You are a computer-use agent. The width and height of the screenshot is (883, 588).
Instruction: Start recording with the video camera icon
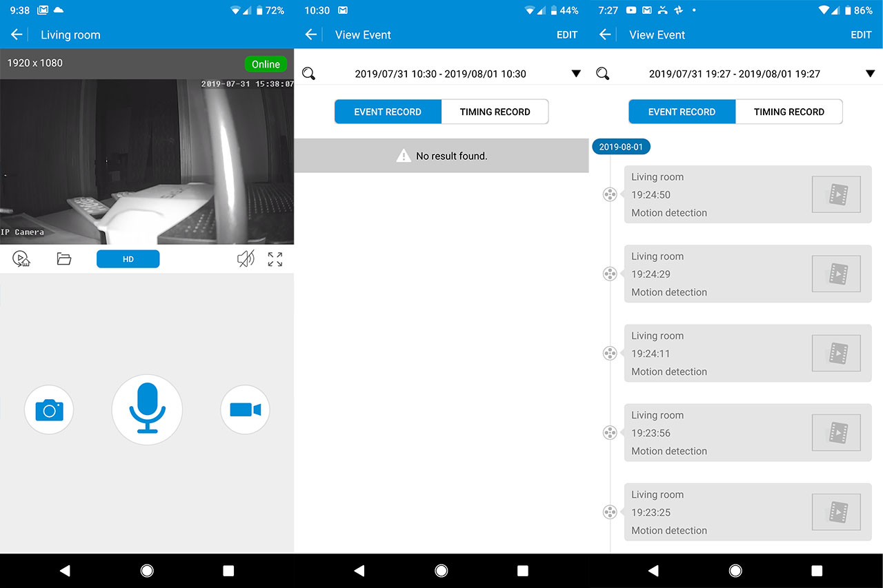[245, 410]
